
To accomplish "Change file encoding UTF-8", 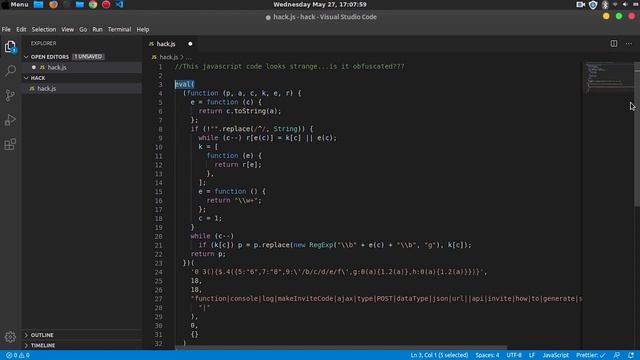I will (514, 355).
